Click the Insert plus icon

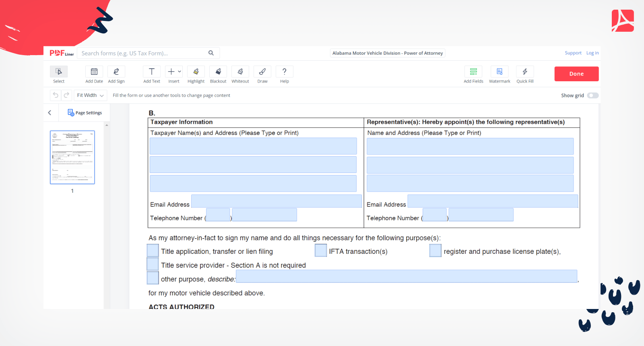click(x=171, y=72)
